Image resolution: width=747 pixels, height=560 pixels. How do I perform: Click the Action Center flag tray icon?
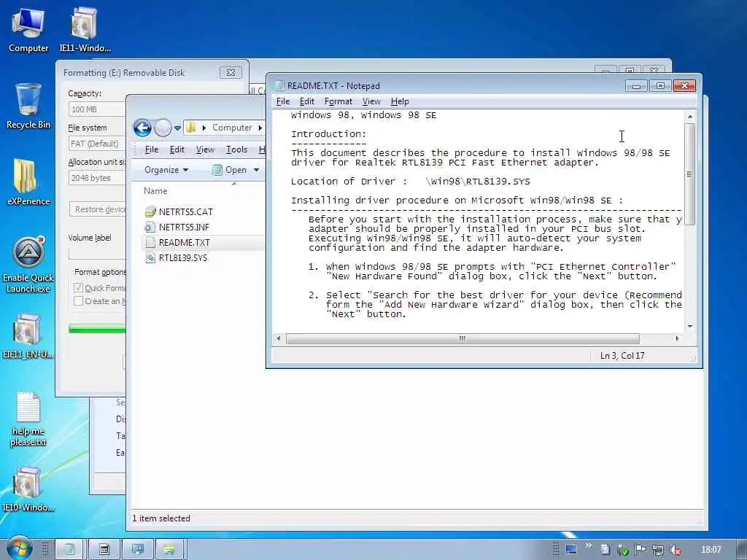640,550
